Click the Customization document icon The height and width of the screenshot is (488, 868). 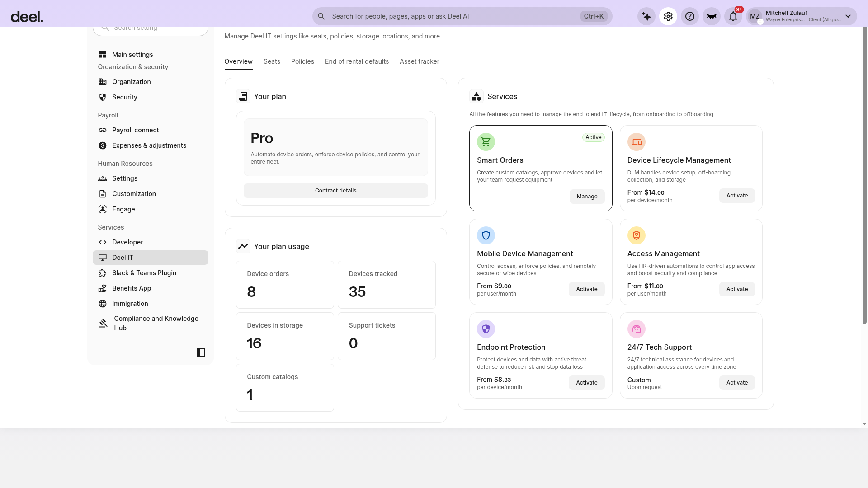103,194
